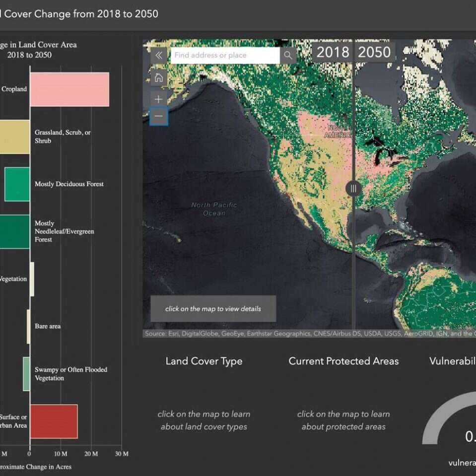Select the pink Cropland bar in chart
This screenshot has height=476, width=476.
pos(69,89)
